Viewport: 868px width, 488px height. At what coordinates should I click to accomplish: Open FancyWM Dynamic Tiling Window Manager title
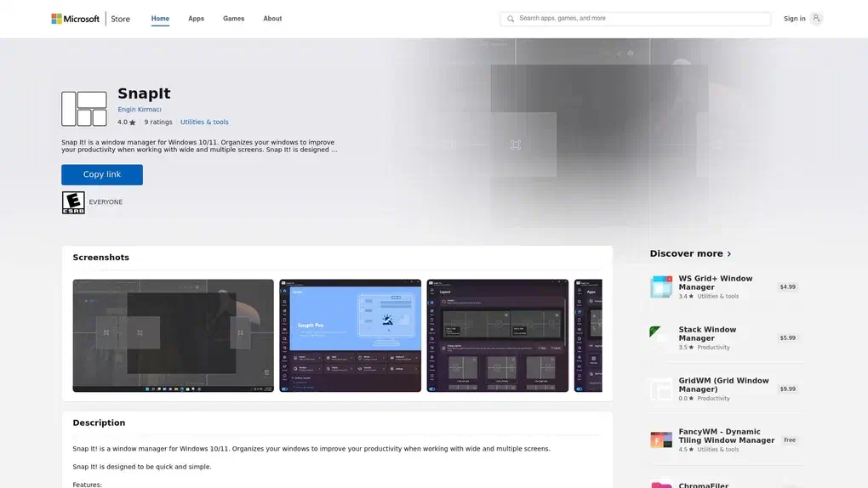pos(726,436)
